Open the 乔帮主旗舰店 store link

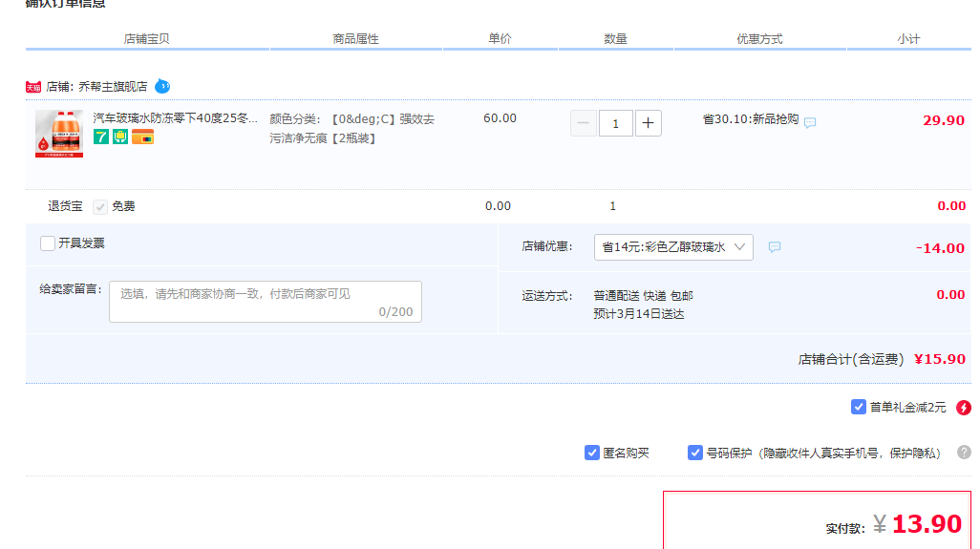click(x=113, y=87)
